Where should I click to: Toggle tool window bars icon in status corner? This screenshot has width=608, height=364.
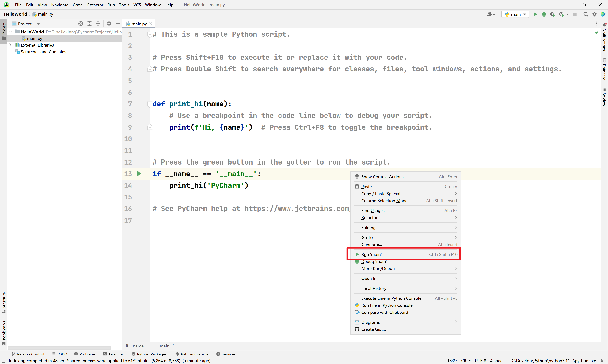[4, 361]
